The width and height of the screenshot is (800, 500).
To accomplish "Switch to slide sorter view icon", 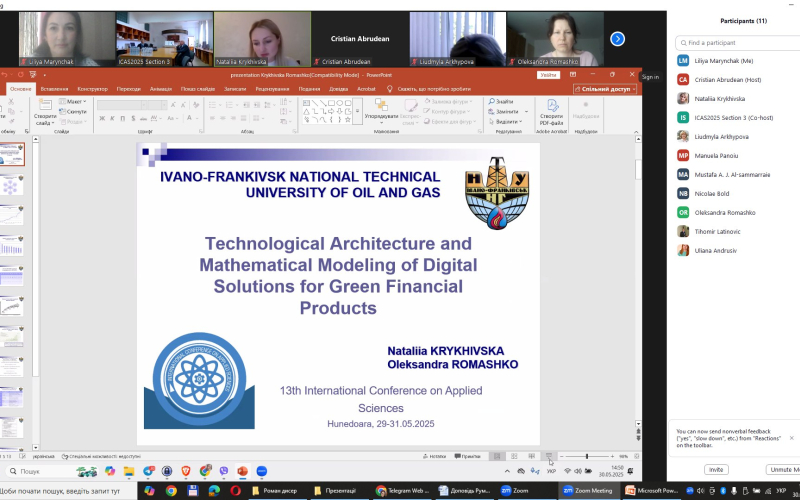I will [514, 456].
